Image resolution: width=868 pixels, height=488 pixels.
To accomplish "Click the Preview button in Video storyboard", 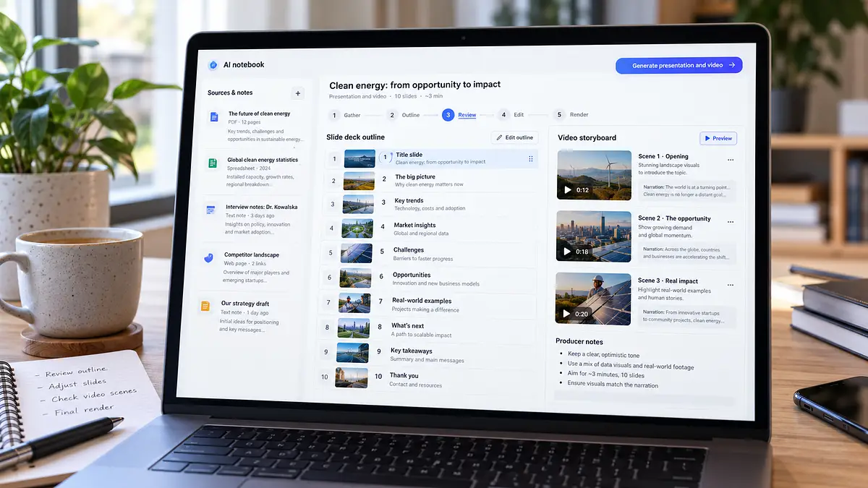I will pos(718,138).
